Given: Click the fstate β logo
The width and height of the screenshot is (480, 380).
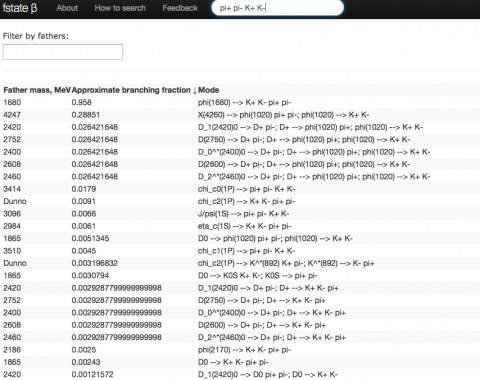Looking at the screenshot, I should pyautogui.click(x=20, y=8).
